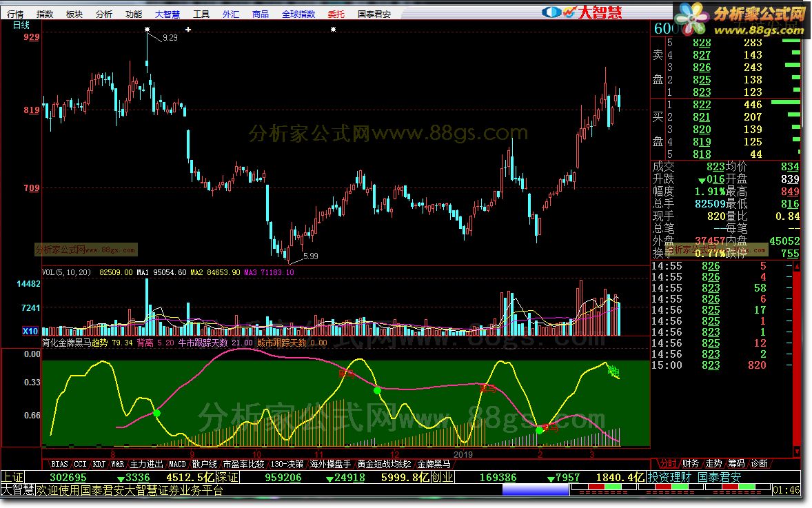
Task: Open the 指数 menu
Action: [x=45, y=14]
